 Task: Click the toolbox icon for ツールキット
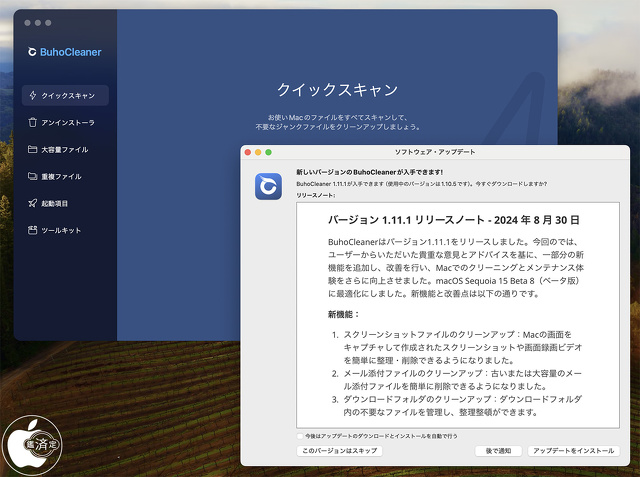click(x=33, y=230)
